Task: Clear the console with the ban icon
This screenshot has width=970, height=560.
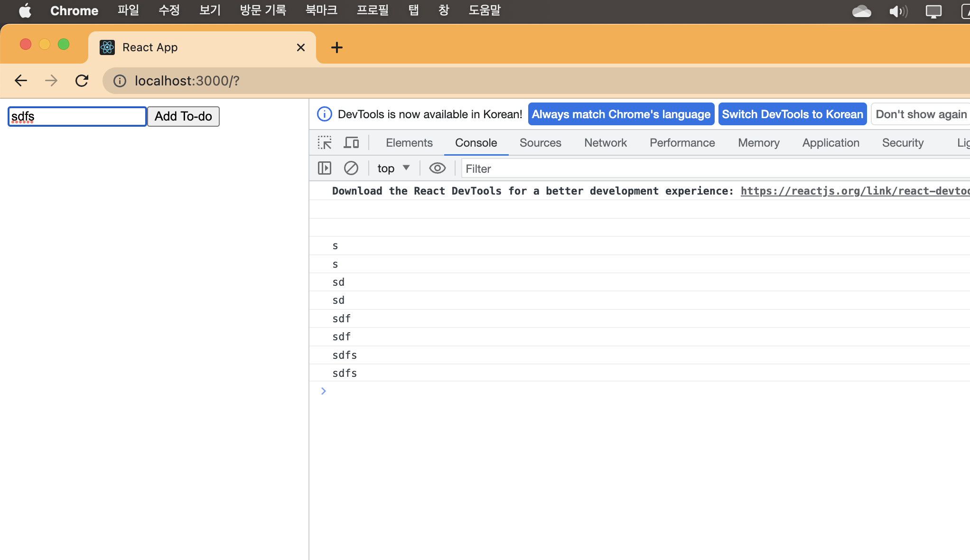Action: point(351,168)
